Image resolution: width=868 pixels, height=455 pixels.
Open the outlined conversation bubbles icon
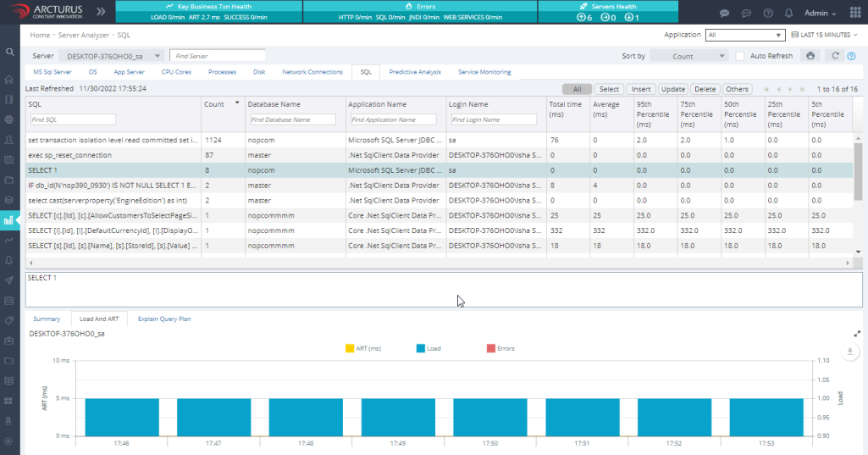[746, 14]
